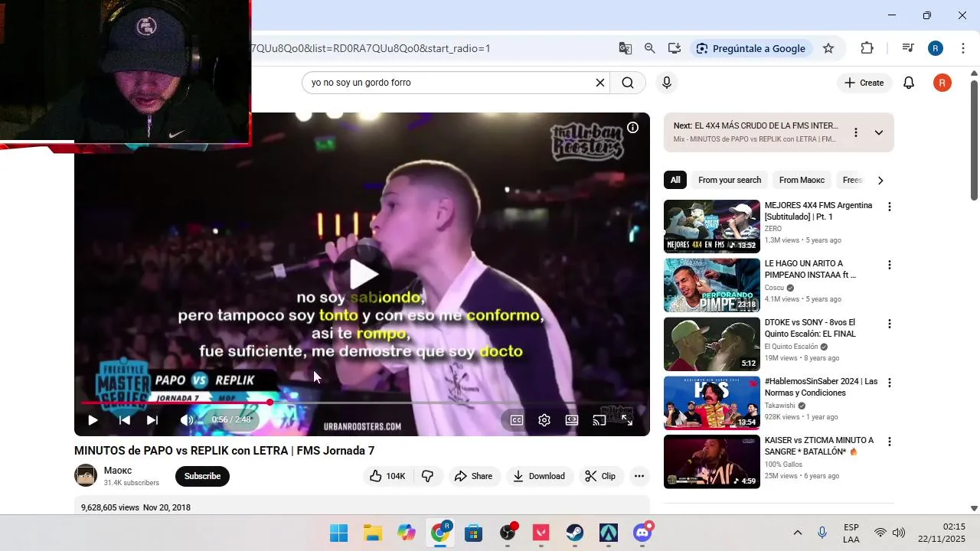
Task: Go to the previous video in the mix
Action: point(125,420)
